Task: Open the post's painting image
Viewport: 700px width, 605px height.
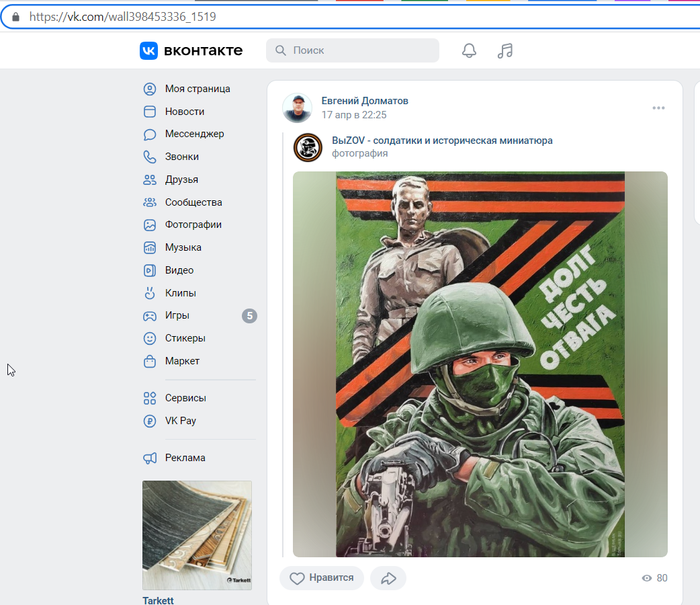Action: tap(480, 364)
